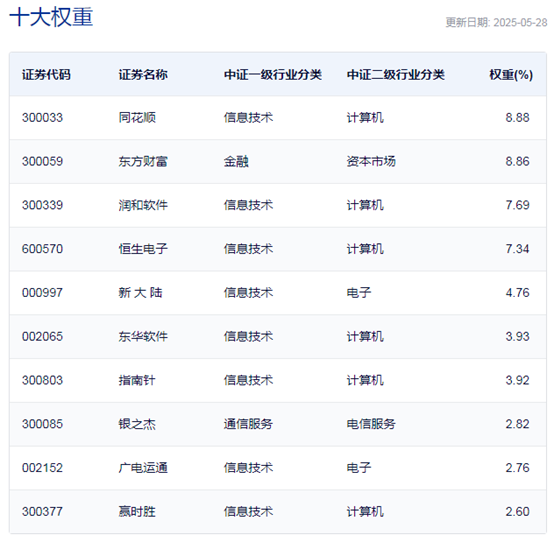Screen dimensions: 554x542
Task: Click the 中证一级行业分类 column header
Action: pyautogui.click(x=273, y=75)
